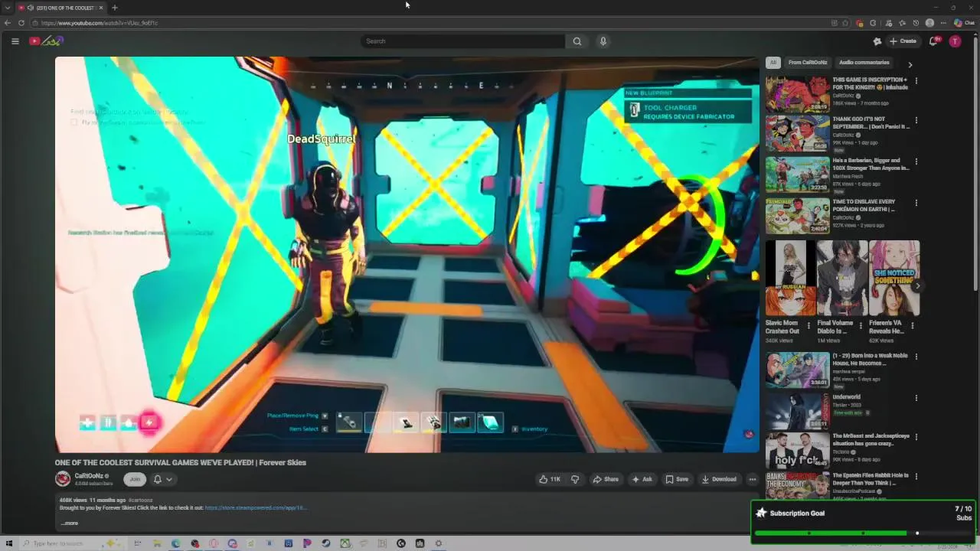Select the From CaRtOoNz filter chip
This screenshot has width=980, height=551.
click(x=808, y=63)
